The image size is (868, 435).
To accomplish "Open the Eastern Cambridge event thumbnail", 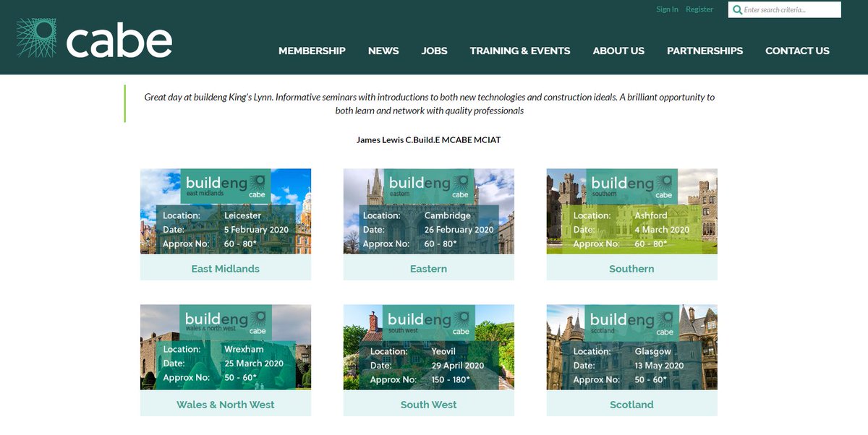I will click(429, 211).
